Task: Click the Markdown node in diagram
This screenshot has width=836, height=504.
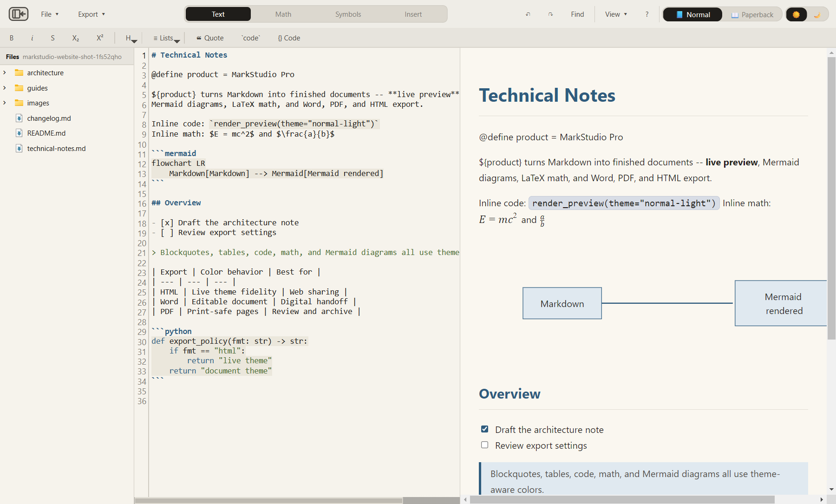Action: tap(562, 303)
